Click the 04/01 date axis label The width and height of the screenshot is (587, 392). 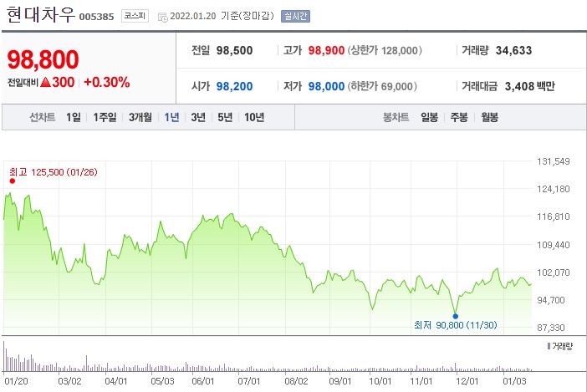pyautogui.click(x=116, y=381)
